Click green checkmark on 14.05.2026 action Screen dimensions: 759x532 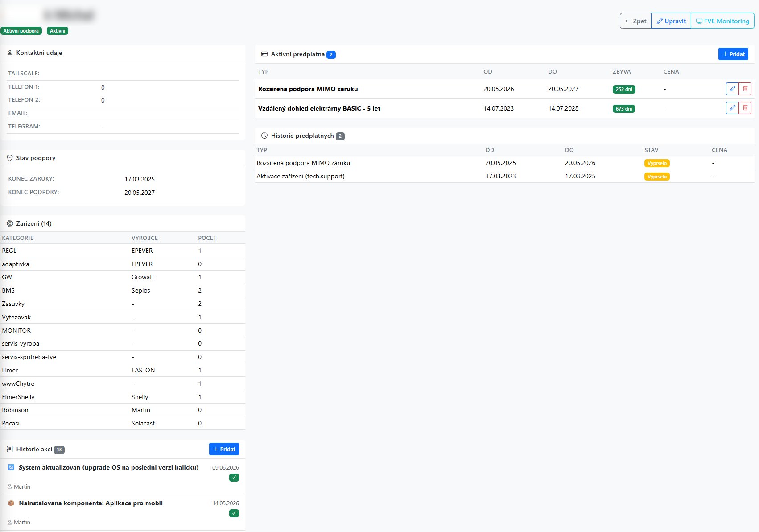234,513
